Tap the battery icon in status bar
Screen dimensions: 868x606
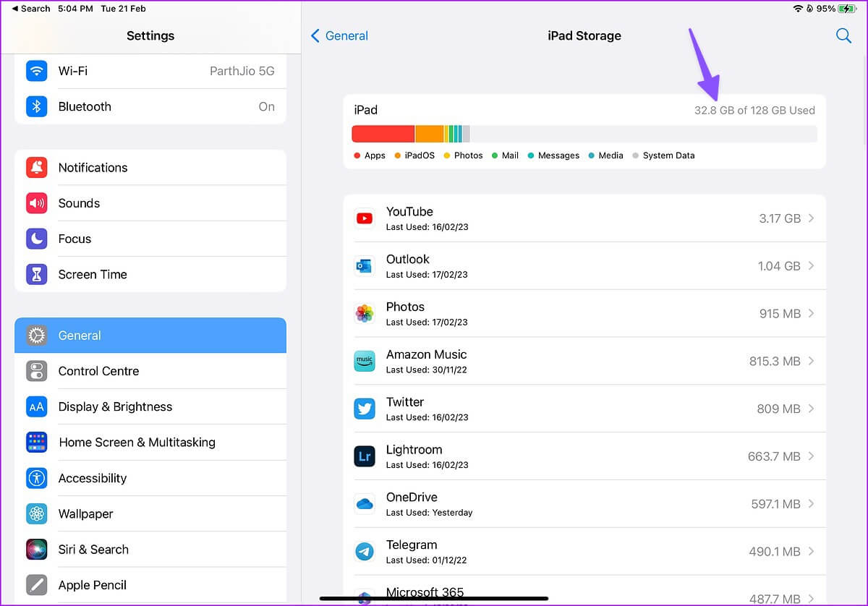(848, 9)
